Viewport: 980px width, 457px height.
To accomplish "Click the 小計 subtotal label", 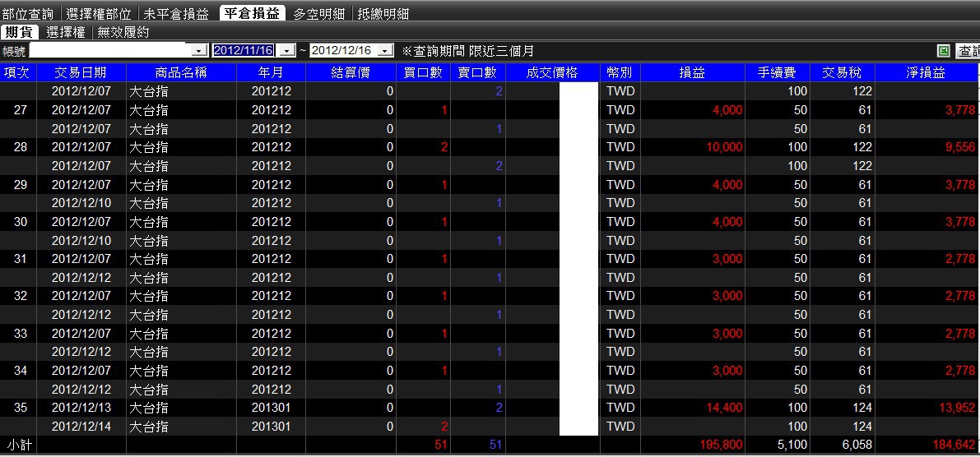I will (19, 445).
